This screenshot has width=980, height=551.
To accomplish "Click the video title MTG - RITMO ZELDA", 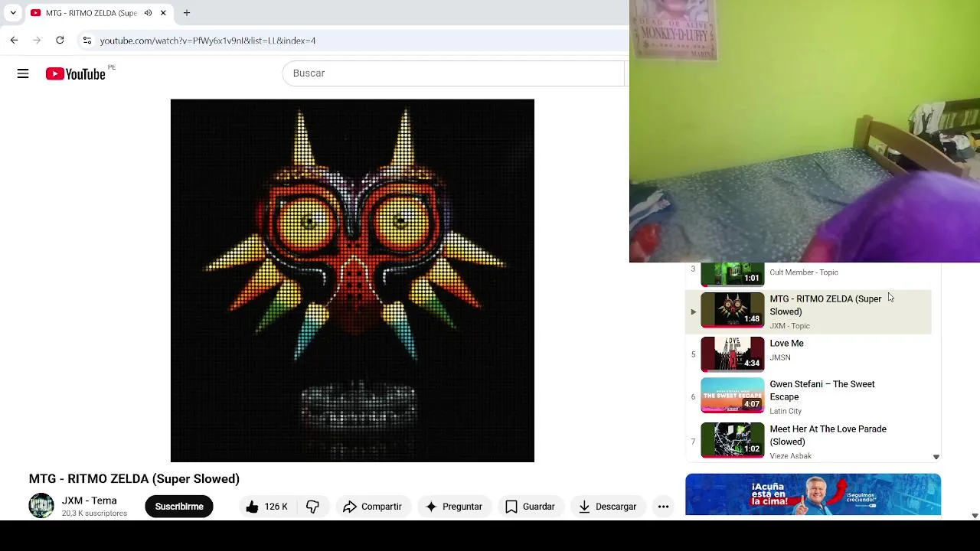I will pyautogui.click(x=134, y=479).
